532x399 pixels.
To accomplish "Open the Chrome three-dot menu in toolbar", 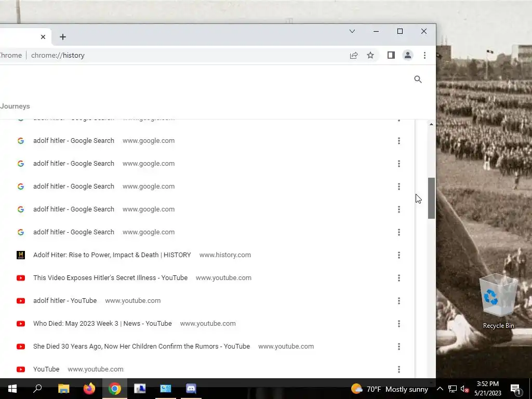I will (424, 55).
